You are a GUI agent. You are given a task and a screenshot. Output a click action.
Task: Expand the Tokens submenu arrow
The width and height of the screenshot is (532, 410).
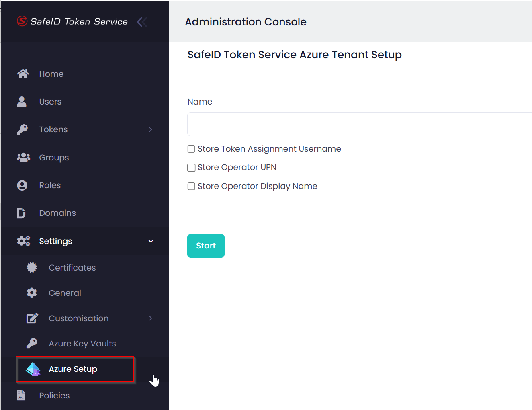(x=151, y=129)
